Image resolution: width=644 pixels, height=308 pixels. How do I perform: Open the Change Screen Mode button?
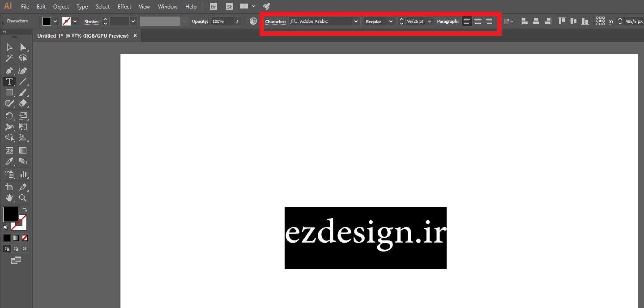pos(16,260)
